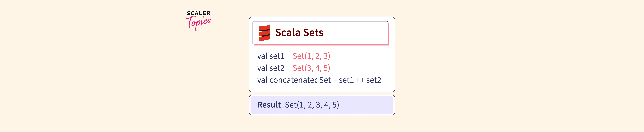Viewport: 644px width, 132px height.
Task: Click 'set2' operand in the concatenation line
Action: 374,80
